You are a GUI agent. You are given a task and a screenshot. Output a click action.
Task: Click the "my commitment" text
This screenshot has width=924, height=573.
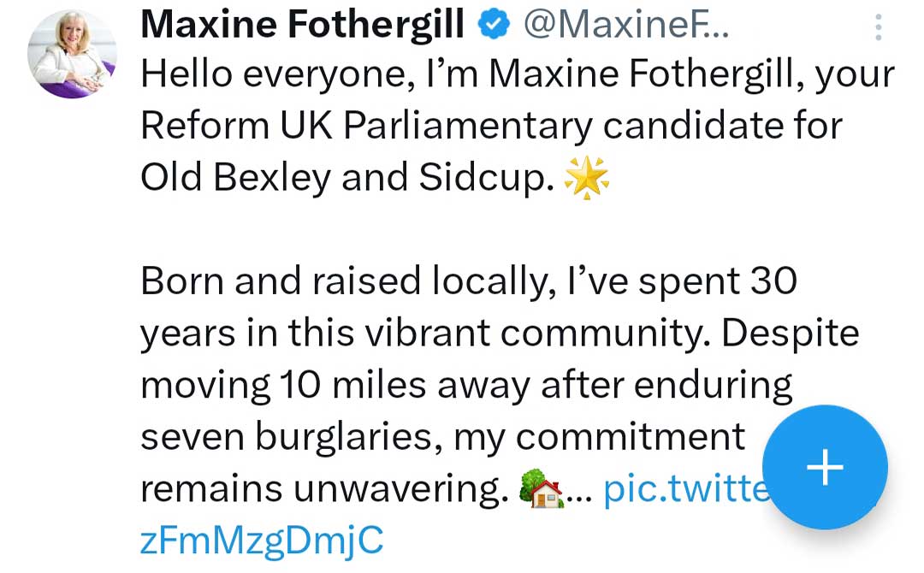[600, 437]
